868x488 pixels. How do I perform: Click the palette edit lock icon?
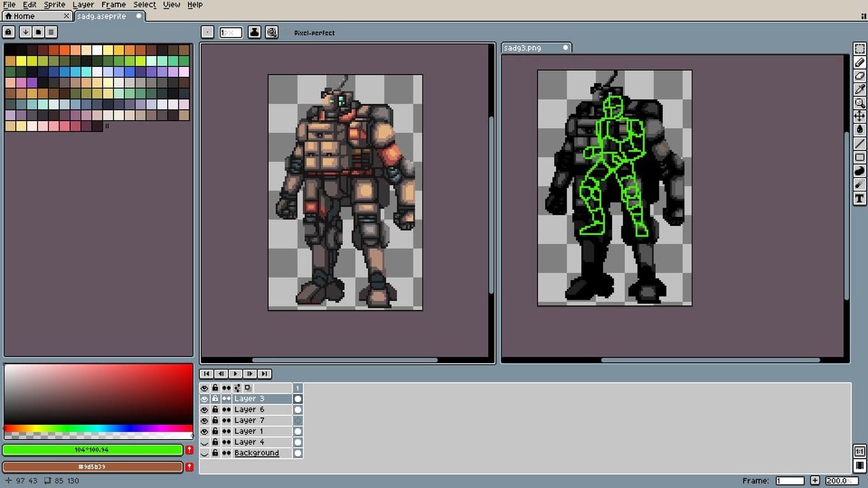coord(8,32)
